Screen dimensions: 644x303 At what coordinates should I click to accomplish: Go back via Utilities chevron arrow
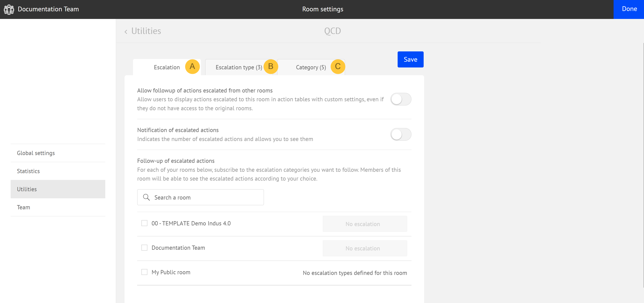pos(126,31)
